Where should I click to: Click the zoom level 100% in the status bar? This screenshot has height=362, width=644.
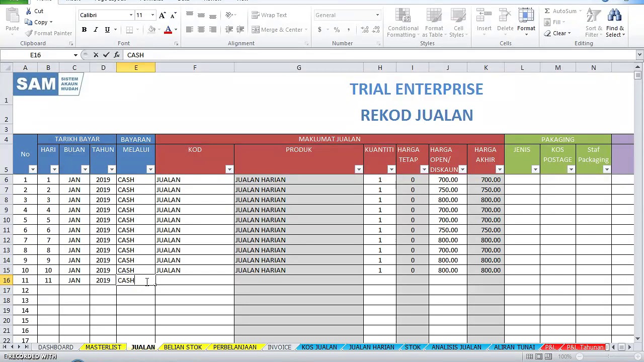565,356
